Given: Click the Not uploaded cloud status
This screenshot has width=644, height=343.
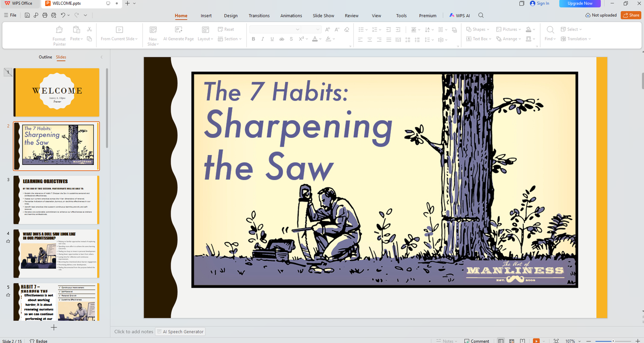Looking at the screenshot, I should pos(601,15).
